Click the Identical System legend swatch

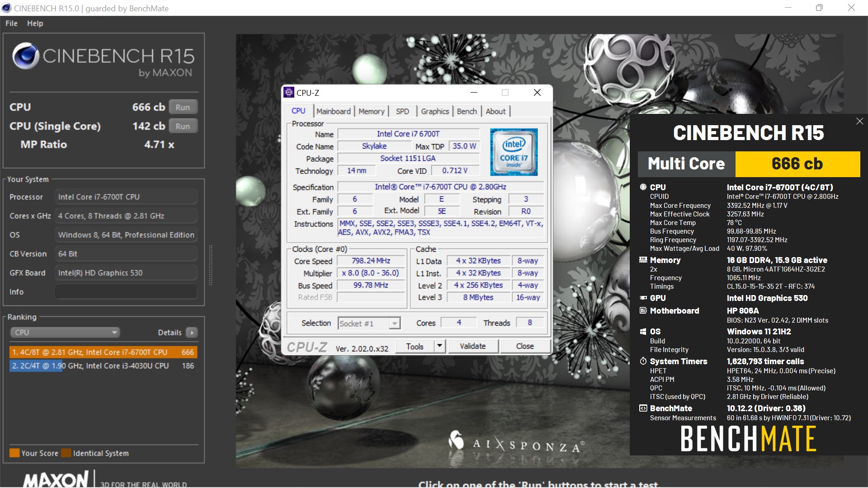pyautogui.click(x=66, y=453)
